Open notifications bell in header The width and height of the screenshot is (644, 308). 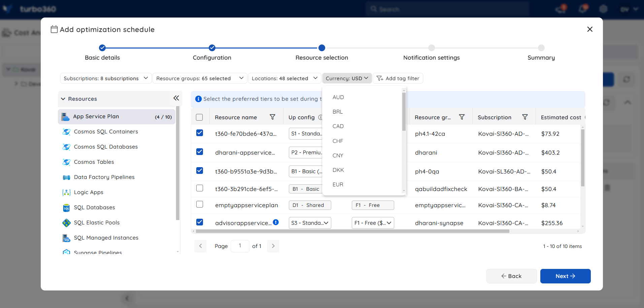point(583,8)
